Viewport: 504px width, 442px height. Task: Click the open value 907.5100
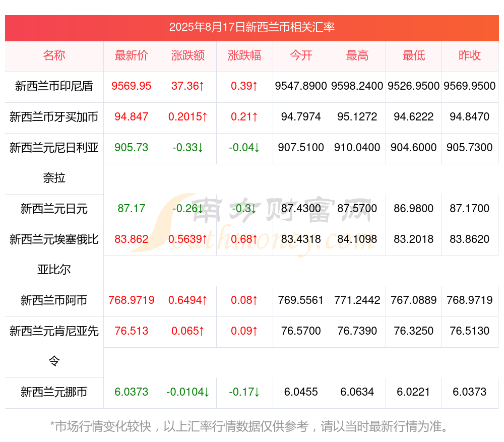(301, 147)
